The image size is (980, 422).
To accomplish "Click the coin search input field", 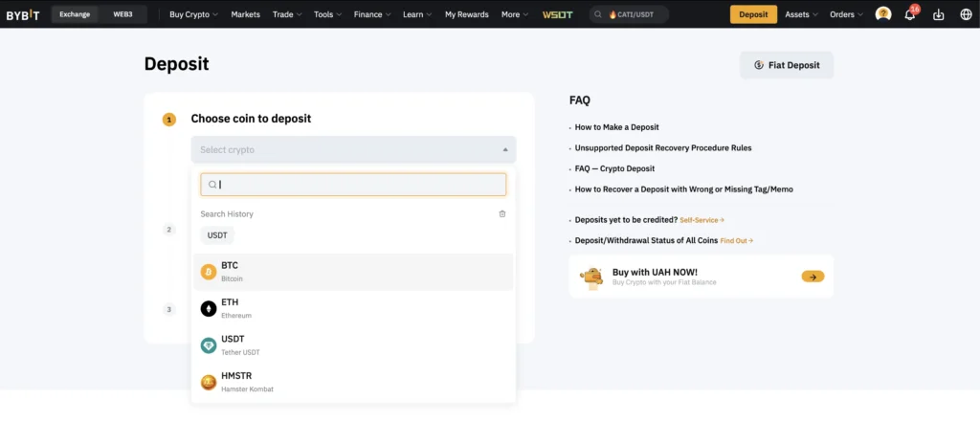I will pos(354,185).
